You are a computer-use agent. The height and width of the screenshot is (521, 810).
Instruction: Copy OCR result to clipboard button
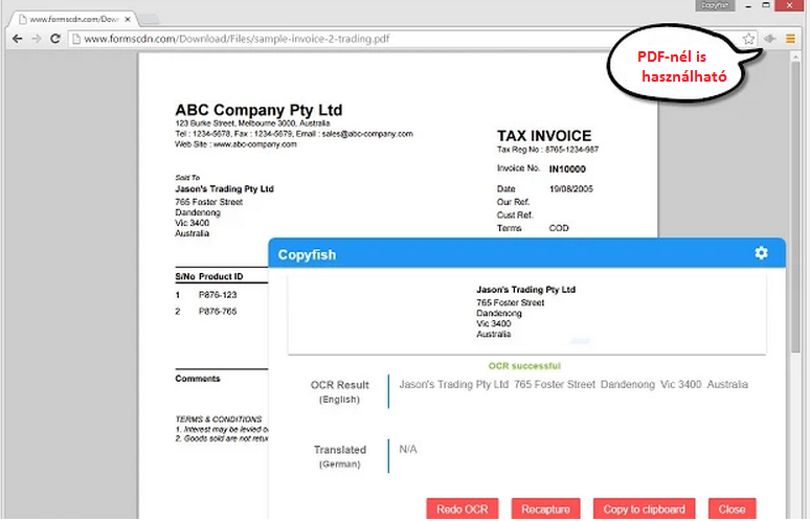644,509
